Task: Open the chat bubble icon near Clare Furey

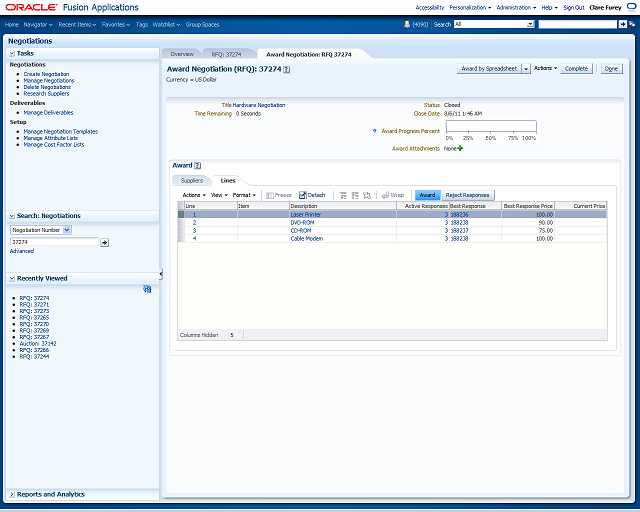Action: tap(631, 7)
